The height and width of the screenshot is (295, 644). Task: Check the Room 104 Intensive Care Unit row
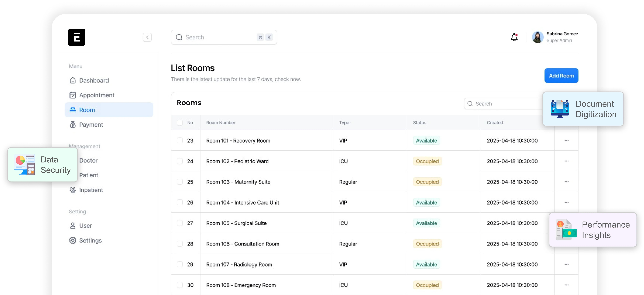(x=180, y=202)
